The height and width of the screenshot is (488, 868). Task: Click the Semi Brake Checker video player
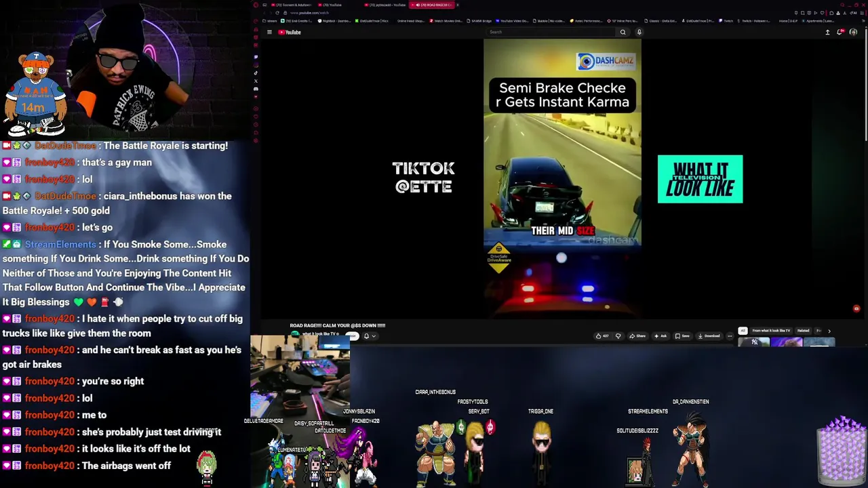[562, 178]
